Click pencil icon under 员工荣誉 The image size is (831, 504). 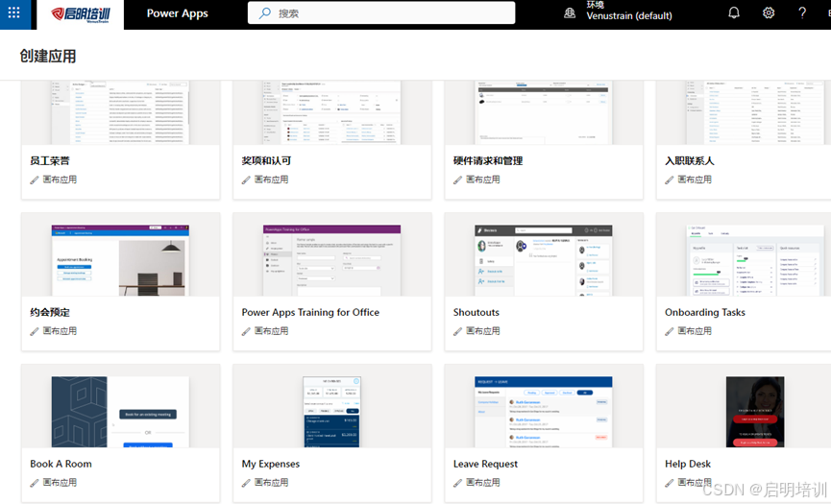tap(35, 180)
